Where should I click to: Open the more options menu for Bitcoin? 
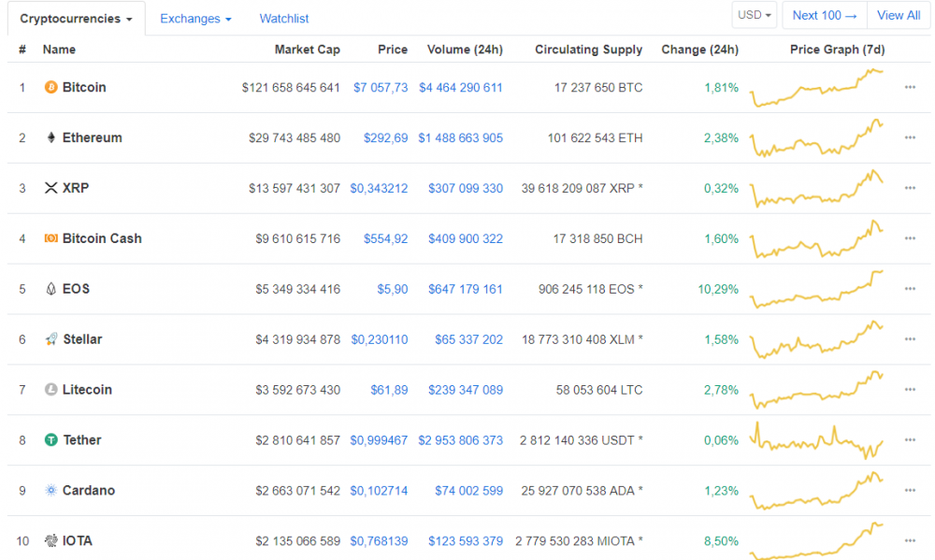910,88
